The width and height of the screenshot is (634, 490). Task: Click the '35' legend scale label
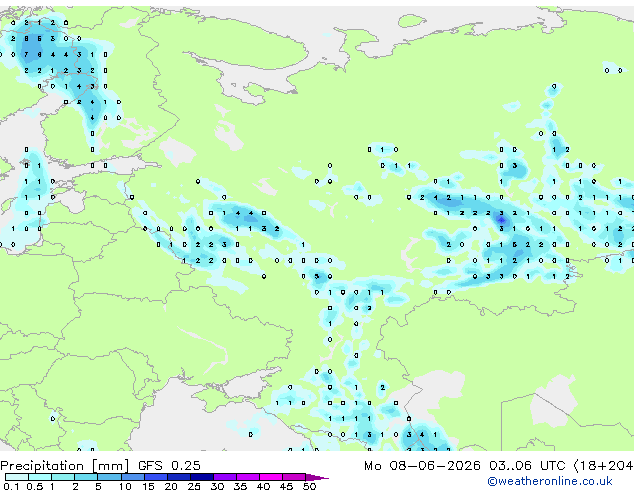(240, 486)
